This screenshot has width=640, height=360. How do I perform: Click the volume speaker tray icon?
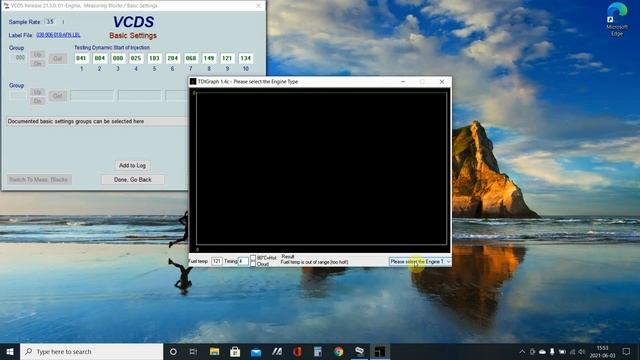click(582, 351)
